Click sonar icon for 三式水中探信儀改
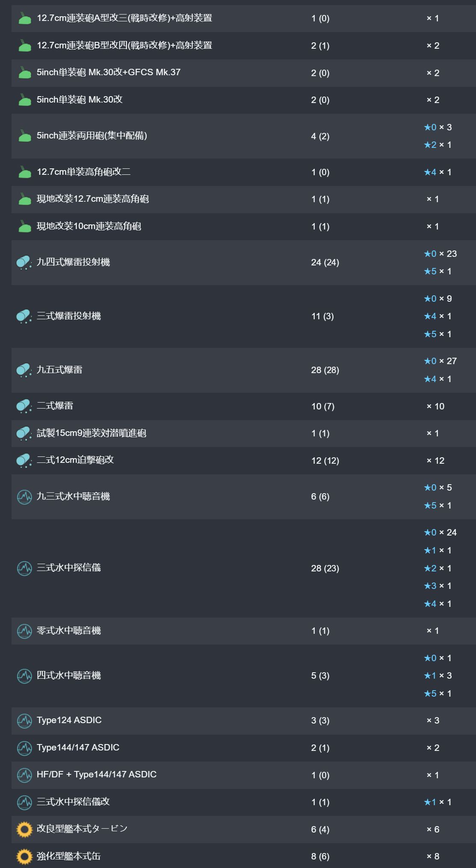This screenshot has width=476, height=868. pyautogui.click(x=24, y=802)
